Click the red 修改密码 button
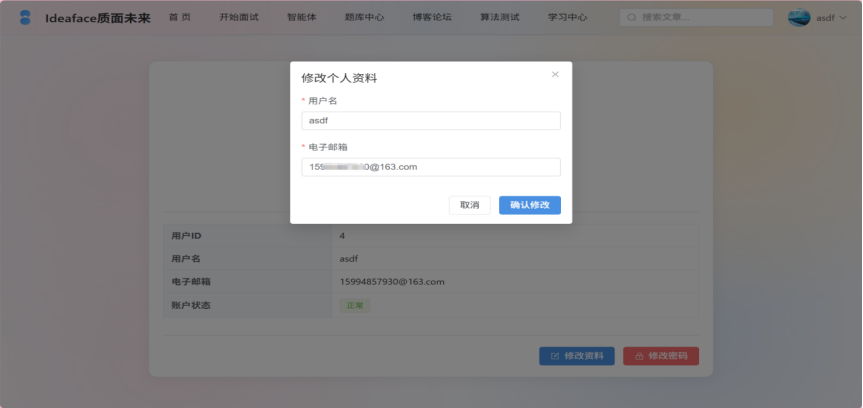 661,356
